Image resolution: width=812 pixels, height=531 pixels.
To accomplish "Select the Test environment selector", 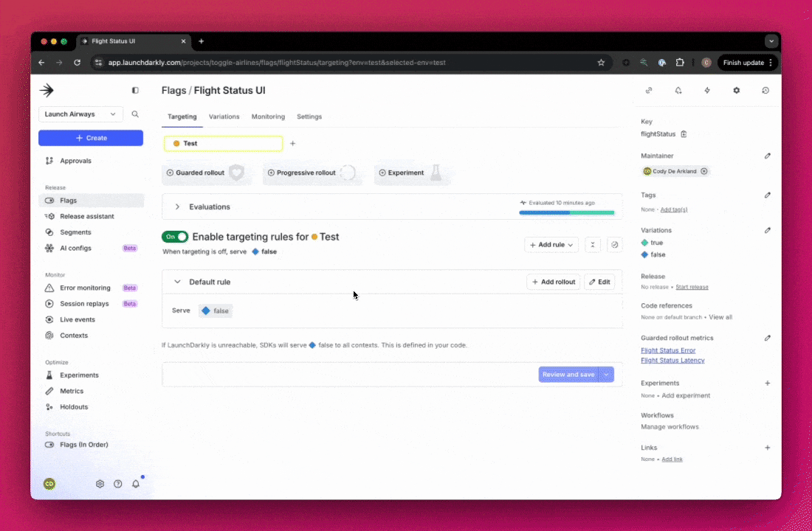I will click(x=223, y=143).
